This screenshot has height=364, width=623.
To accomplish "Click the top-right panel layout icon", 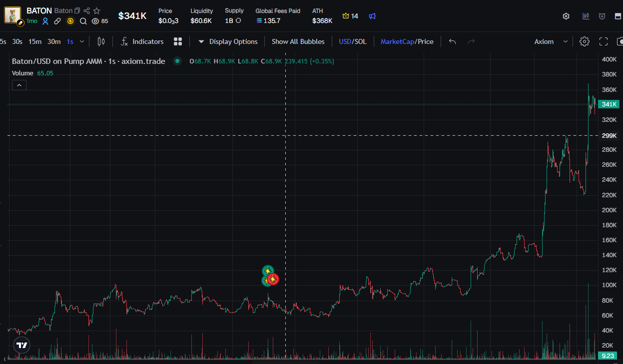I will (x=618, y=16).
